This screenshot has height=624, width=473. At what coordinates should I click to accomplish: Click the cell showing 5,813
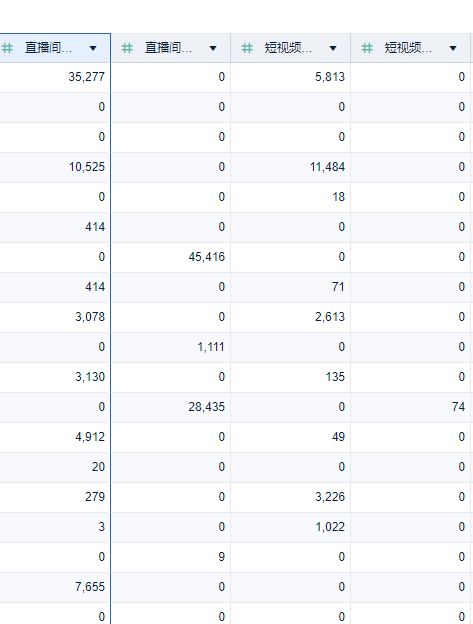click(290, 77)
